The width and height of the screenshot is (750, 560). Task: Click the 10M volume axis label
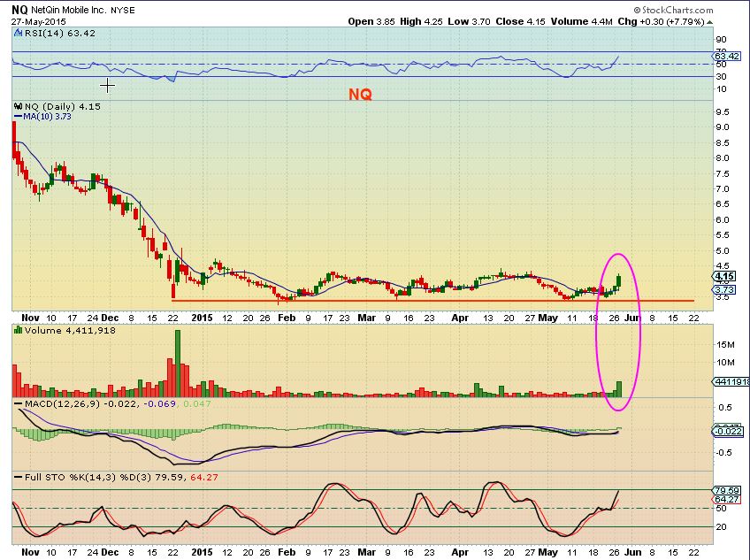pos(725,363)
